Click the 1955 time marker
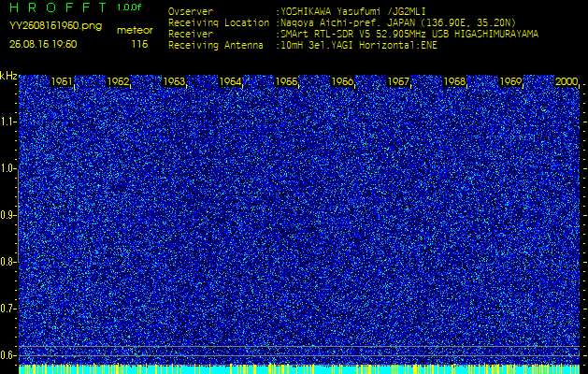 286,81
